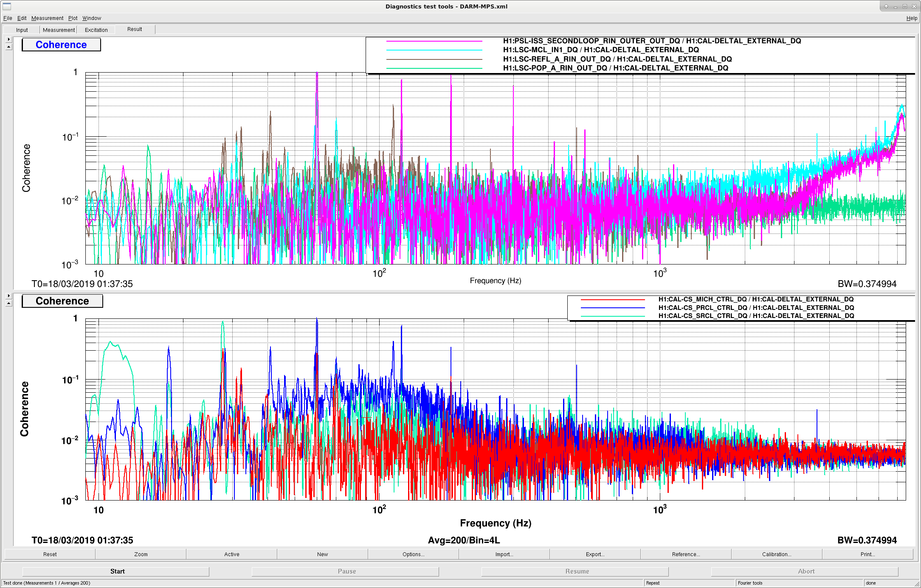Click the up-arrow button beside top Coherence plot
921x588 pixels.
[9, 47]
